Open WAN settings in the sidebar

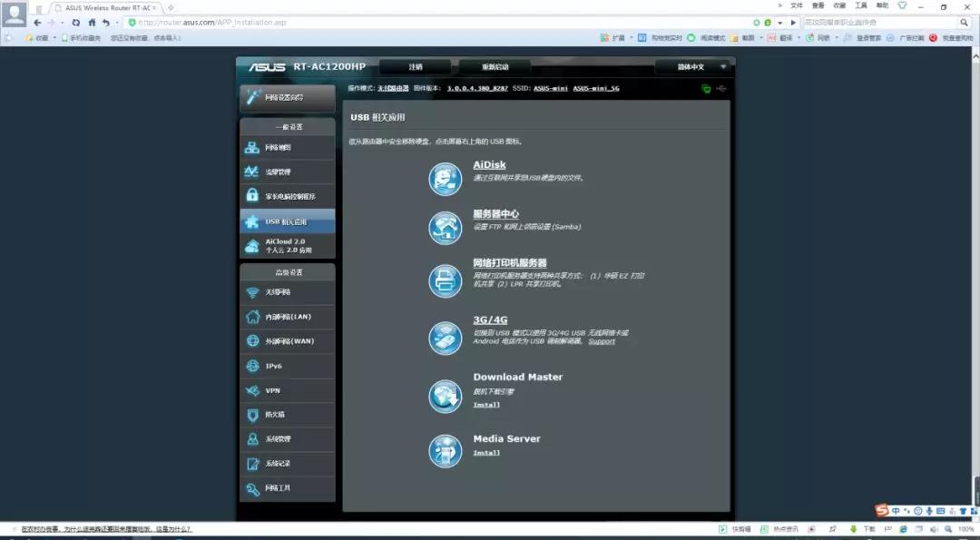click(288, 341)
